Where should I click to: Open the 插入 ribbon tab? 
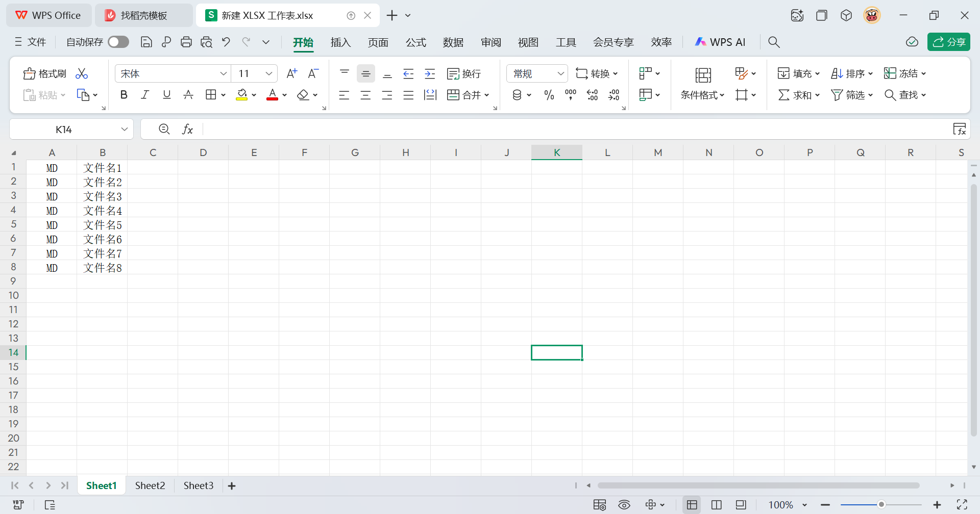[340, 42]
